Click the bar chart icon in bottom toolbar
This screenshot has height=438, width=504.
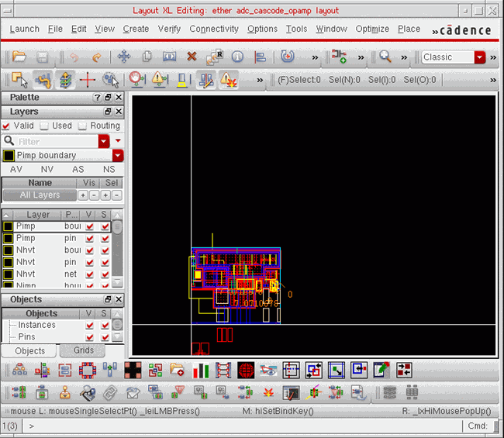point(201,371)
